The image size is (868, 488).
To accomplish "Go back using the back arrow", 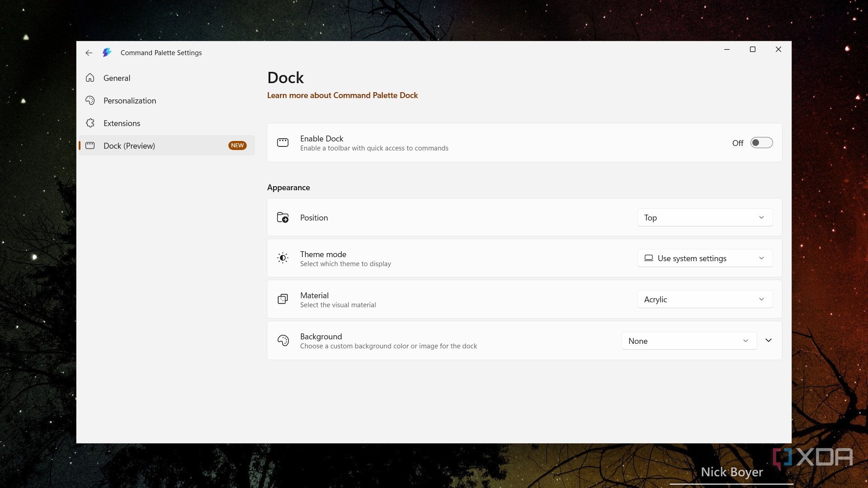I will pyautogui.click(x=89, y=53).
